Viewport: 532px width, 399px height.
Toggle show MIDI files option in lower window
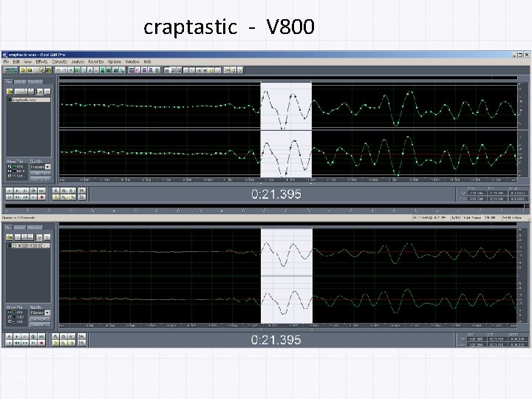pyautogui.click(x=9, y=317)
